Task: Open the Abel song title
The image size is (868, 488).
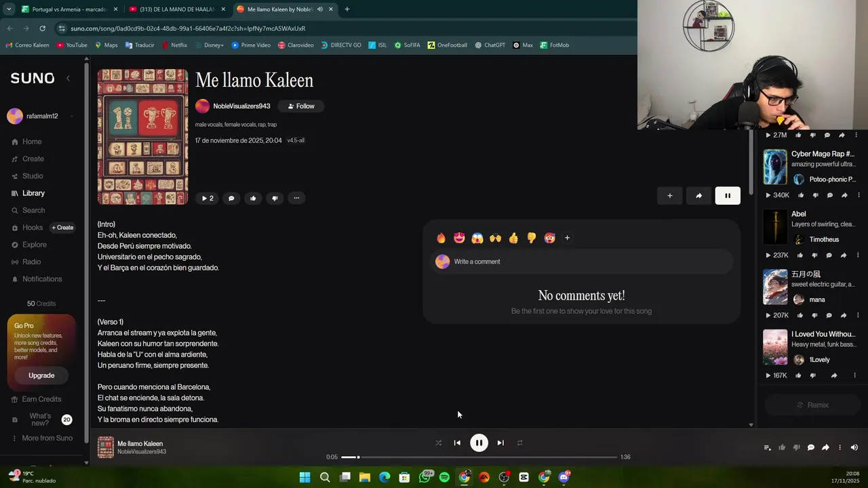Action: (x=799, y=214)
